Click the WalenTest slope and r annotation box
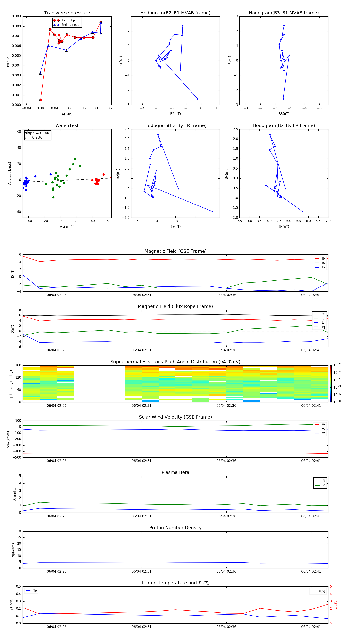The width and height of the screenshot is (351, 644). [x=37, y=135]
